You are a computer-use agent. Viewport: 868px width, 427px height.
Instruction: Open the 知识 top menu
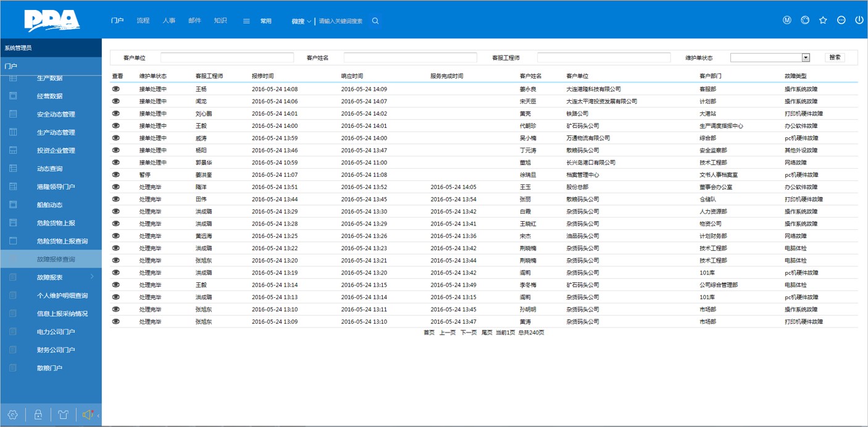(220, 20)
